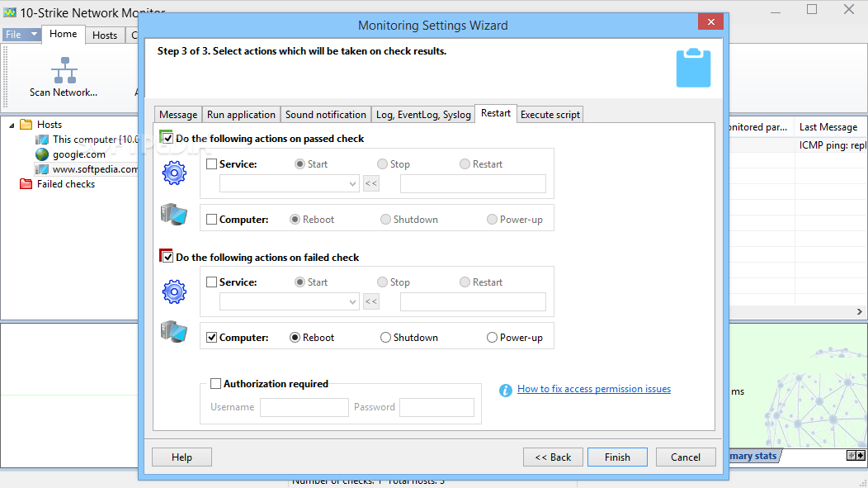Click the Cancel button
This screenshot has height=488, width=868.
tap(686, 457)
